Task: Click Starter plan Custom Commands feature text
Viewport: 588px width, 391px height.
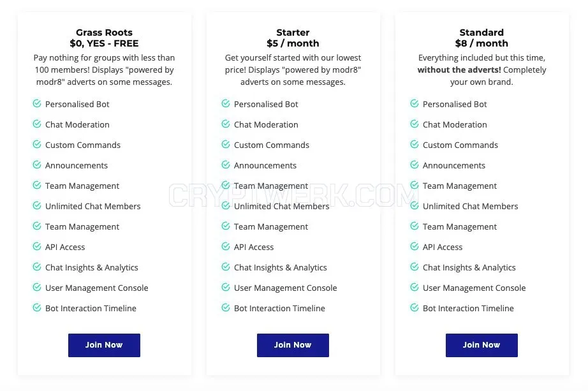Action: pos(272,145)
